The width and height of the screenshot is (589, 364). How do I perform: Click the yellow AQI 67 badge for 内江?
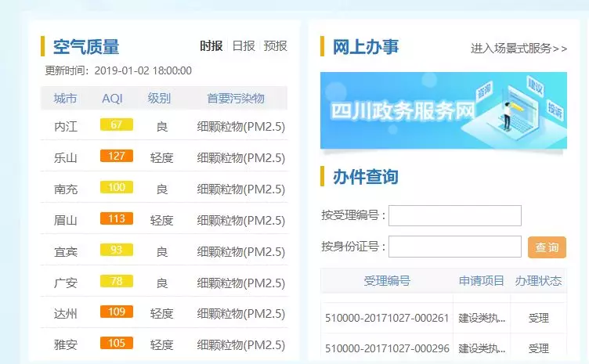pyautogui.click(x=117, y=125)
